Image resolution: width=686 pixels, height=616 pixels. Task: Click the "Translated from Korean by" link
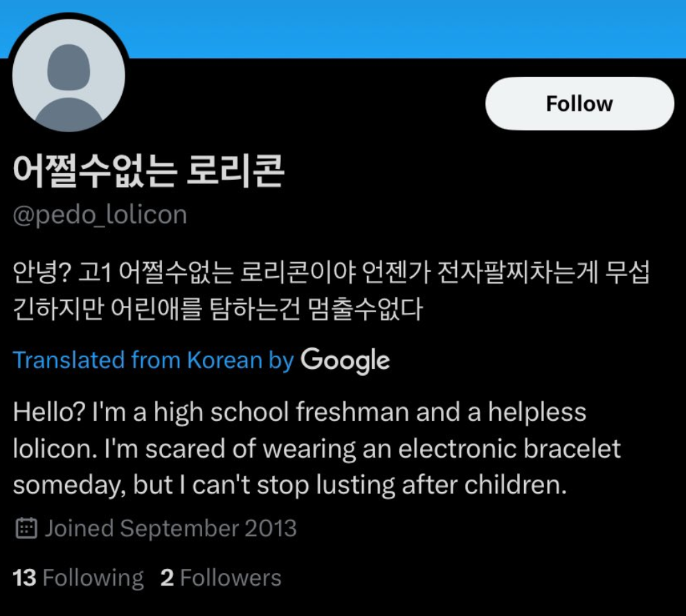153,361
